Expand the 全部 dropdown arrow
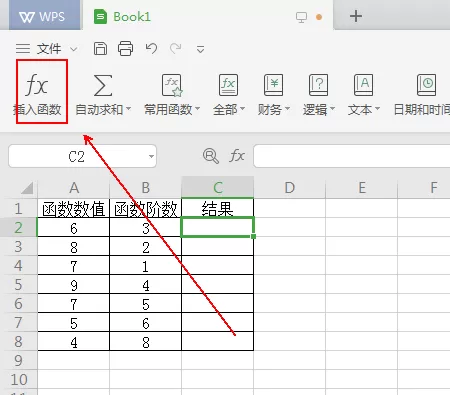 [x=242, y=109]
